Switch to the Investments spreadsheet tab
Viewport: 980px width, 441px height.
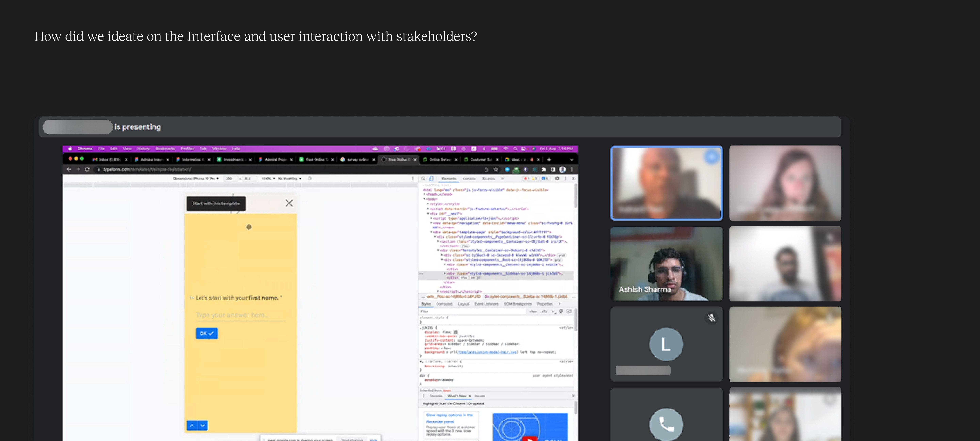point(234,159)
